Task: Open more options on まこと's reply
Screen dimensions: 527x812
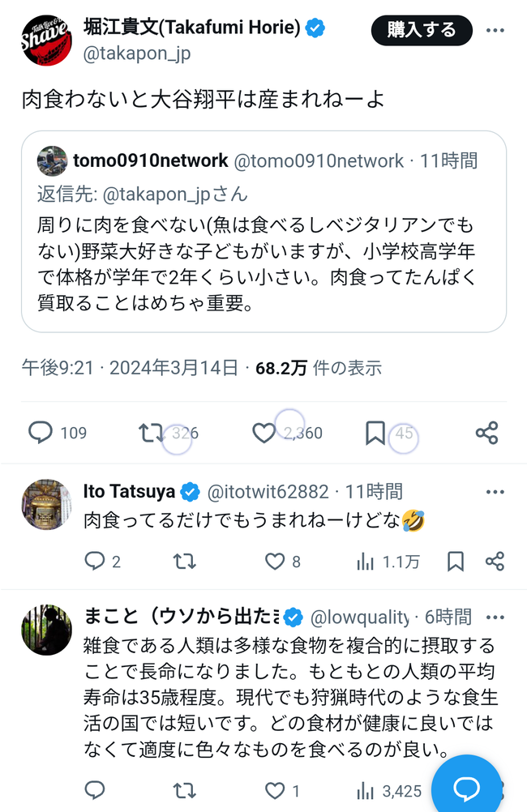Action: [495, 618]
